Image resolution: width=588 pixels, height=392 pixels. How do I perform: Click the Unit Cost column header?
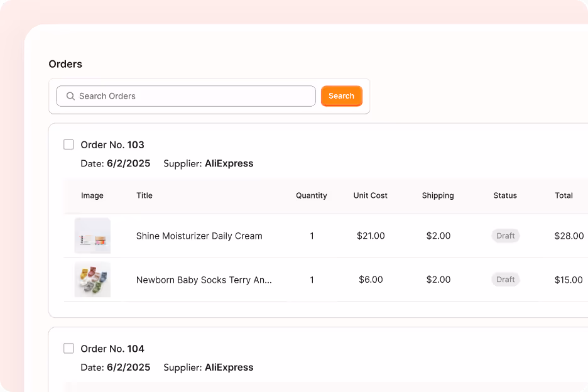pyautogui.click(x=371, y=195)
